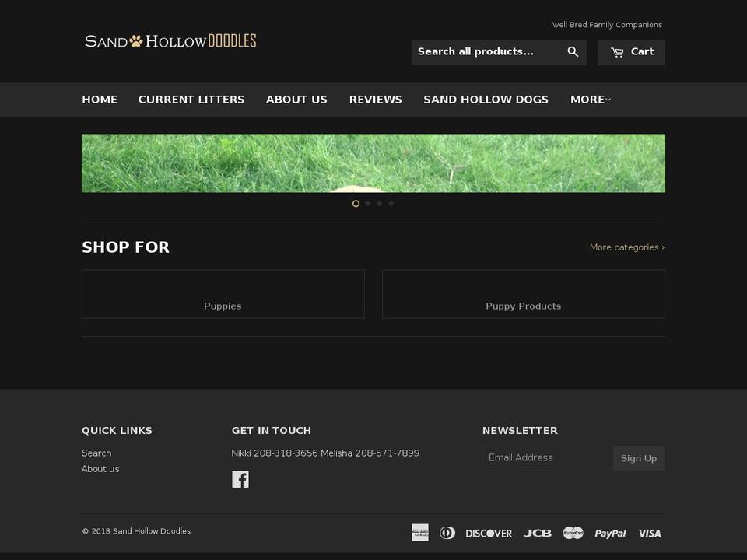Open the About Us menu item
The width and height of the screenshot is (747, 560).
coord(296,100)
